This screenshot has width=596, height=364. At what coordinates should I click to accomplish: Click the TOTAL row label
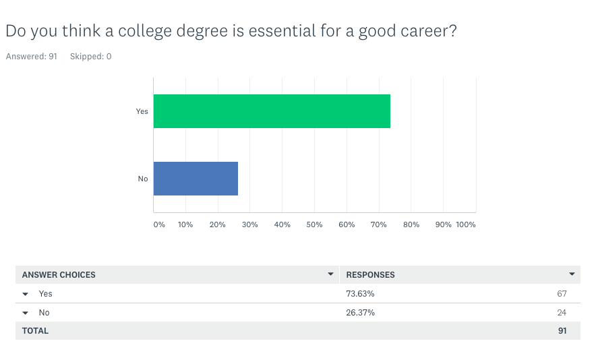pos(35,331)
